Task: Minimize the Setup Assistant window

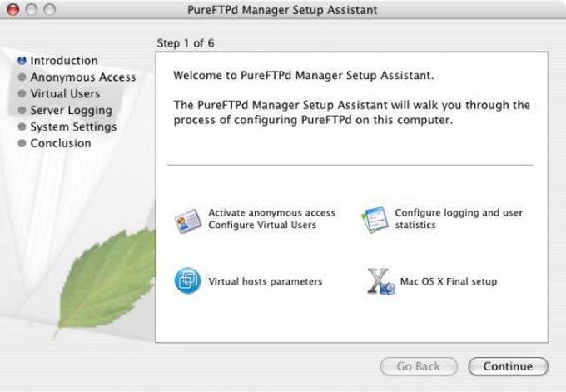Action: click(32, 9)
